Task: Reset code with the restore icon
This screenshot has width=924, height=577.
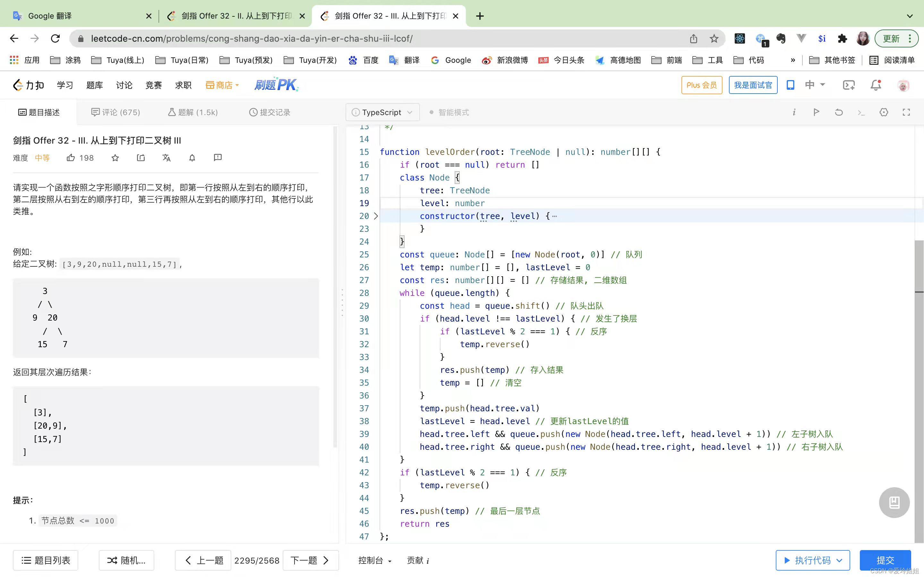Action: pos(838,112)
